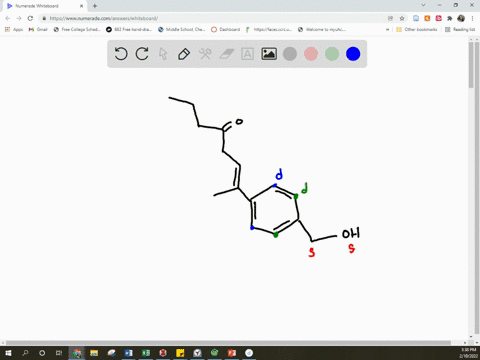Open the tab search dropdown arrow
Viewport: 480px width, 360px height.
[423, 5]
